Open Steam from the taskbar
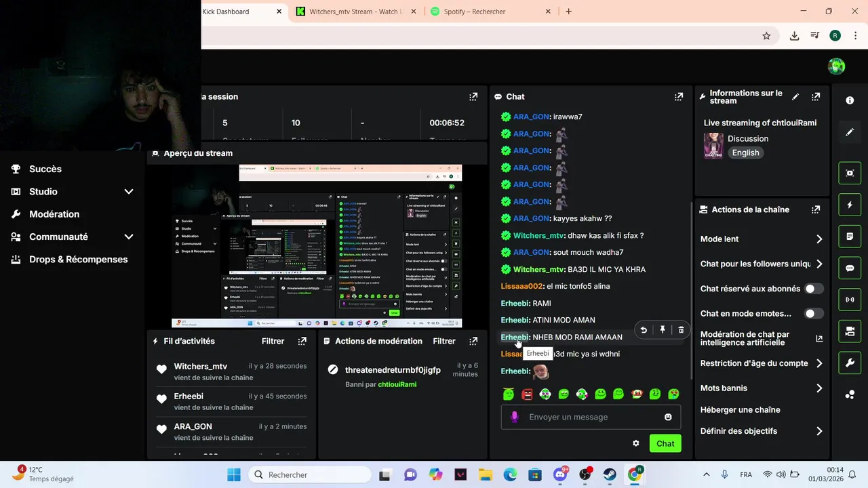 (x=610, y=474)
